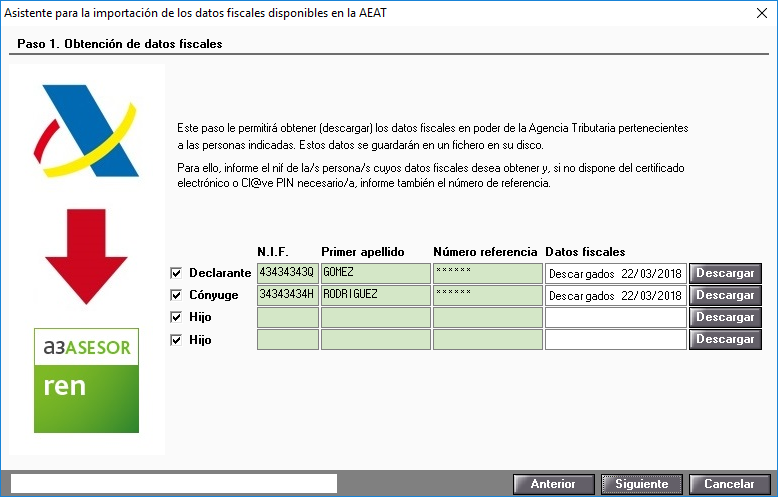Focus Declarante número referencia field
The width and height of the screenshot is (778, 497).
point(488,273)
